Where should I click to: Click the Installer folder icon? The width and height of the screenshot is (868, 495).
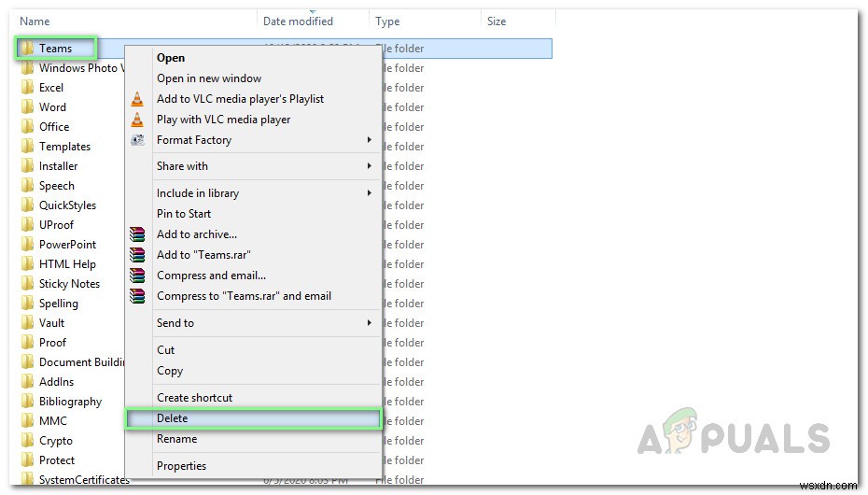27,166
